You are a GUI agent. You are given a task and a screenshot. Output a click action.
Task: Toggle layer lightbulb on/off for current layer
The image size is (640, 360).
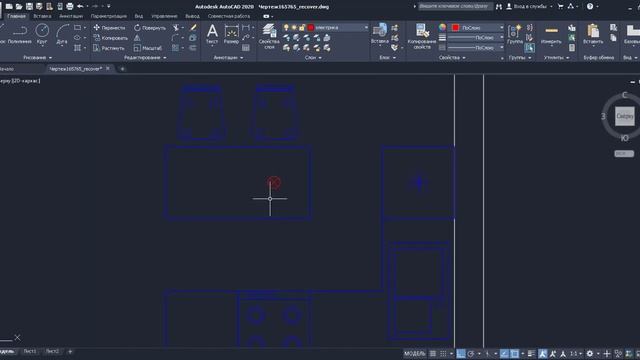click(x=286, y=27)
